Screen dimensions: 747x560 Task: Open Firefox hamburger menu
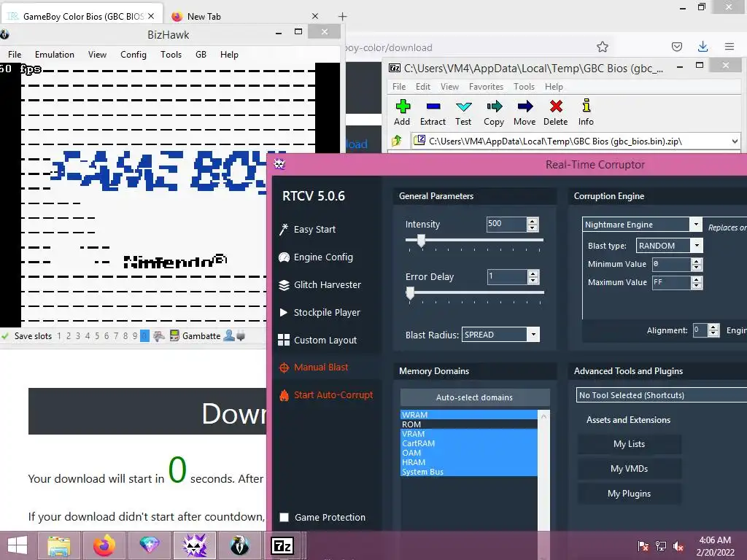coord(729,46)
